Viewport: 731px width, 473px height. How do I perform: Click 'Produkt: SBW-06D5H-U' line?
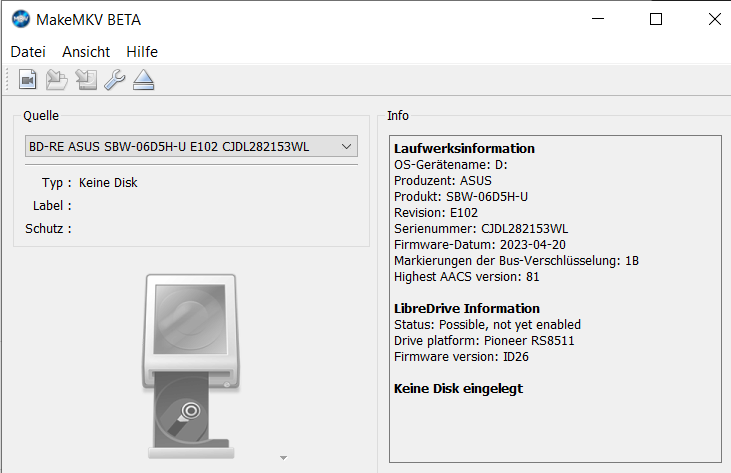point(461,197)
